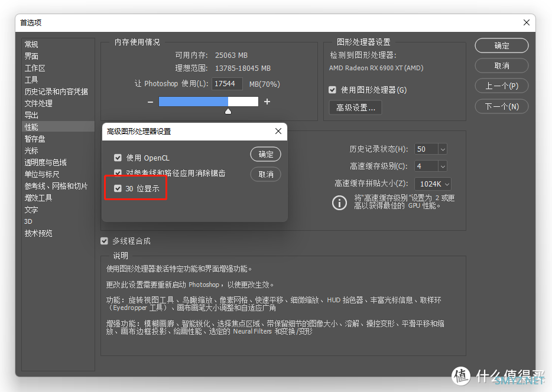
Task: Click the memory usage slider bar
Action: point(209,102)
